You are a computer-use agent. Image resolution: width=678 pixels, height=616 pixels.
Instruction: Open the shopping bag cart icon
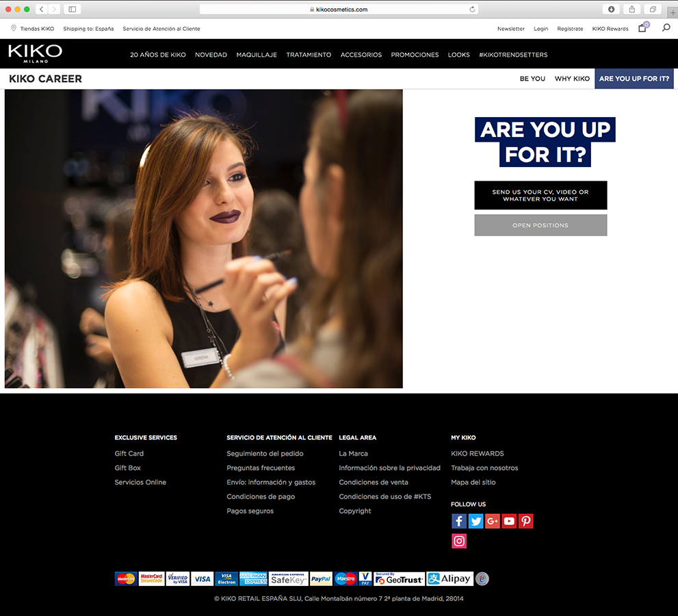click(x=642, y=28)
